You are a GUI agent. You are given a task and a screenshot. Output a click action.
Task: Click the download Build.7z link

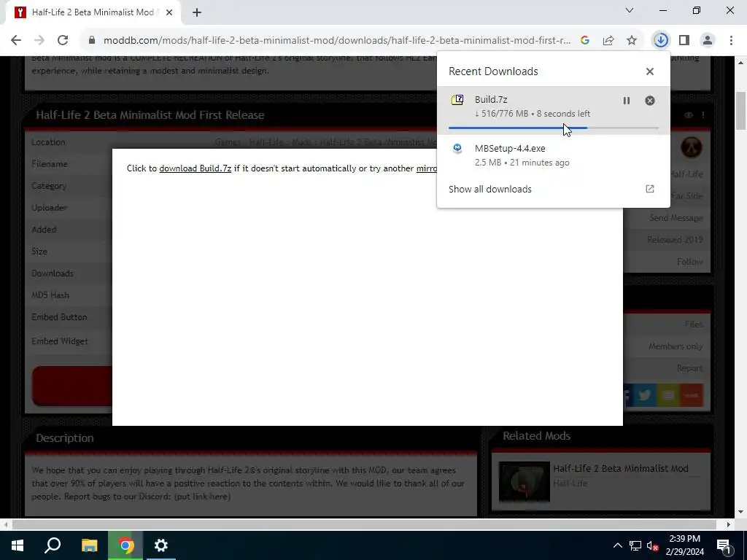coord(196,168)
